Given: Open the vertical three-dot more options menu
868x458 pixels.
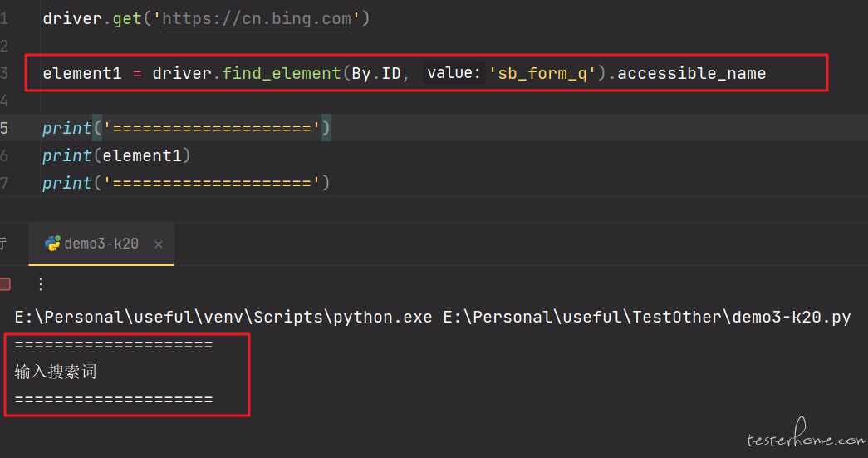Looking at the screenshot, I should pos(41,284).
